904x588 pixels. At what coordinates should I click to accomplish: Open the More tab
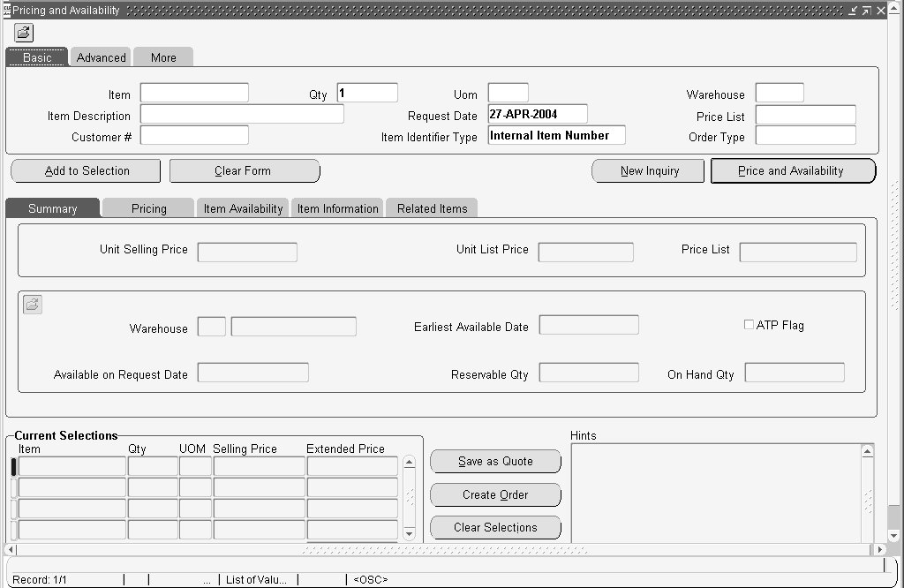point(163,57)
